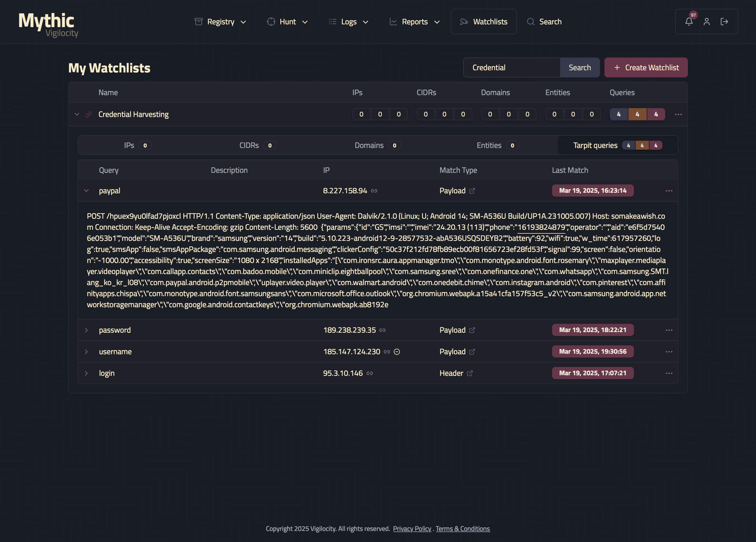Screen dimensions: 756x542
Task: Open three-dot menu for login query
Action: pos(669,373)
